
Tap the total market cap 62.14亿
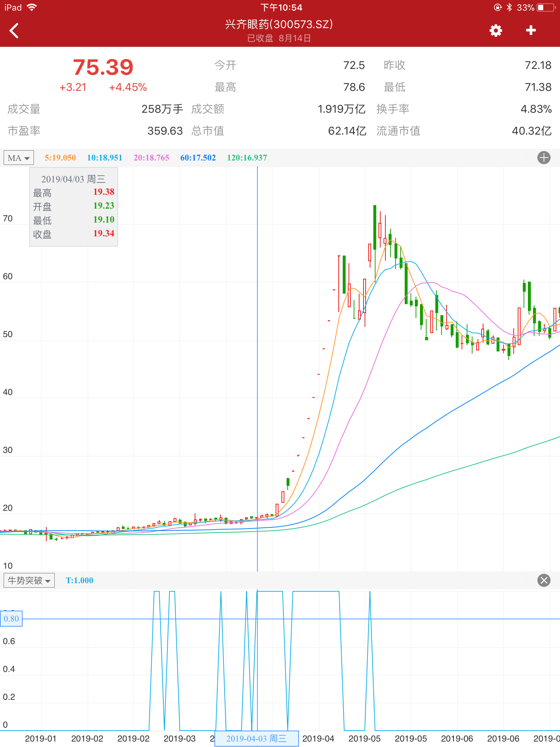pos(347,131)
